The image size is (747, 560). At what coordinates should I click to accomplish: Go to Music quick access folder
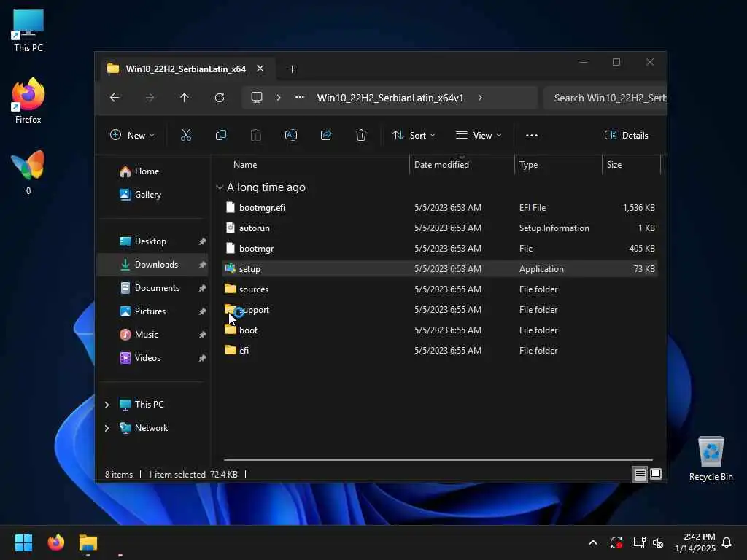pos(146,335)
